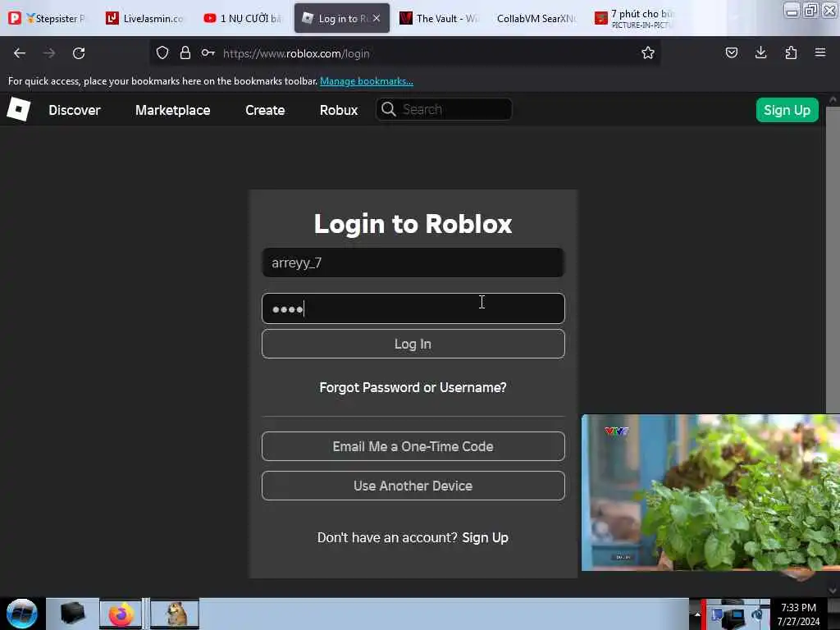Switch to the LiveJasmin tab
Image resolution: width=840 pixels, height=630 pixels.
(x=144, y=18)
